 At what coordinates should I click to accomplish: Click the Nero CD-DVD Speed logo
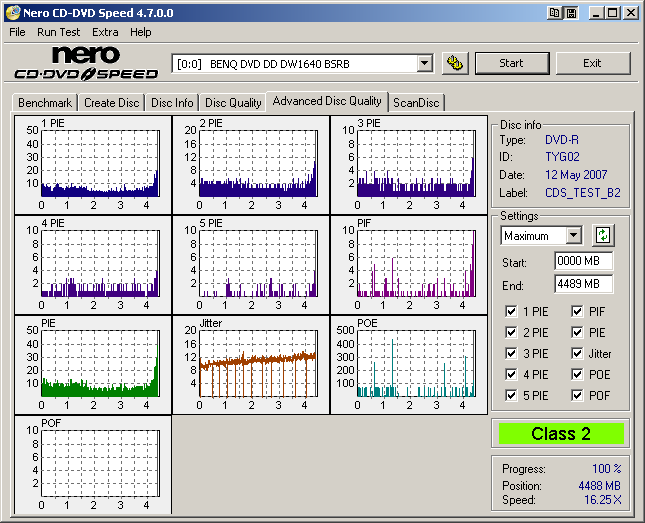click(86, 63)
